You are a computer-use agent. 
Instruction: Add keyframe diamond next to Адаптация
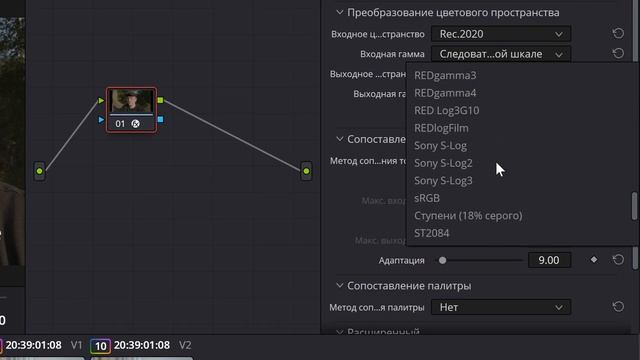594,260
